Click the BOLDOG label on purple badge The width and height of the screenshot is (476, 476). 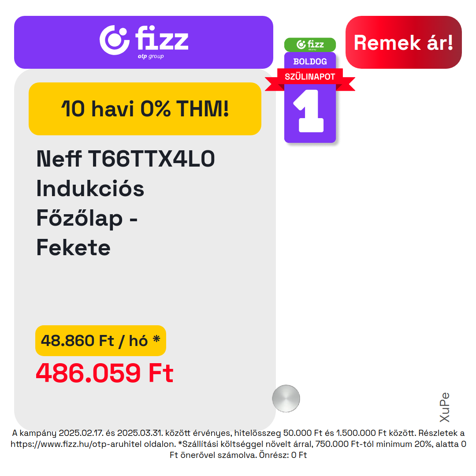pos(310,62)
